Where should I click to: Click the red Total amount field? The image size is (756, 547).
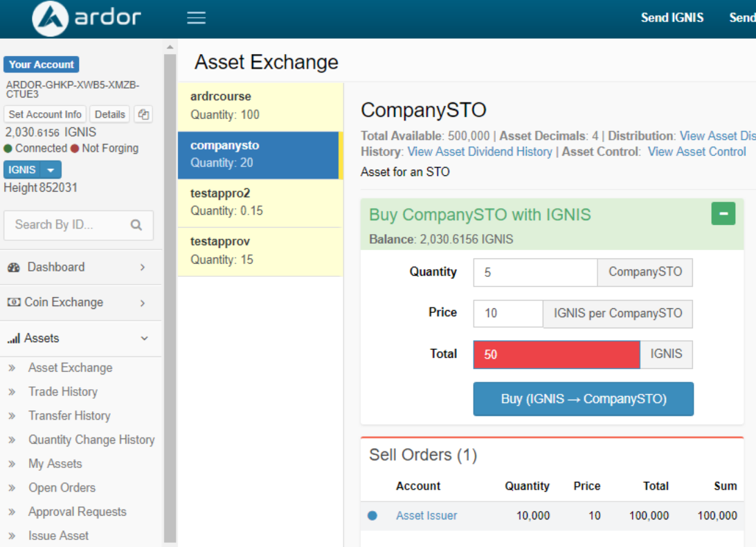(556, 355)
